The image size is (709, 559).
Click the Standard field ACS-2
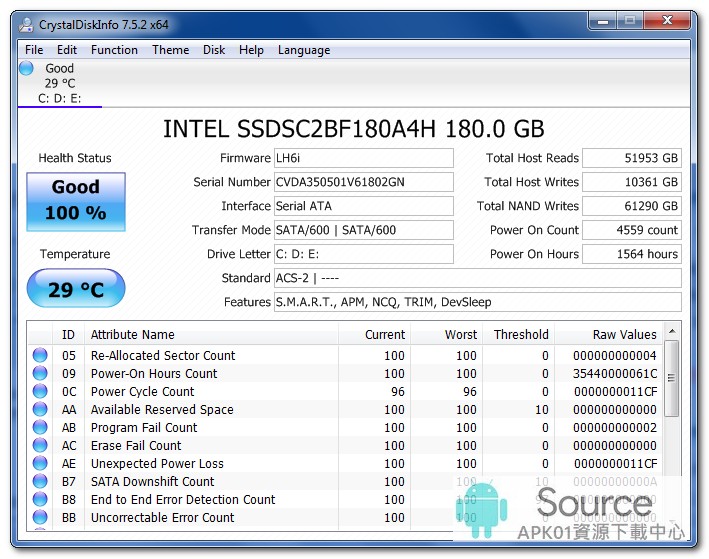pos(477,278)
